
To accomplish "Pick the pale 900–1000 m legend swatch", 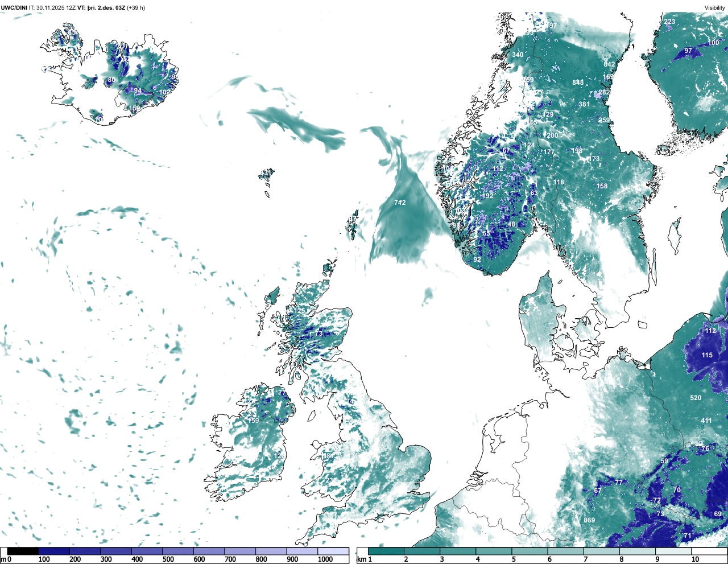I will pyautogui.click(x=302, y=551).
